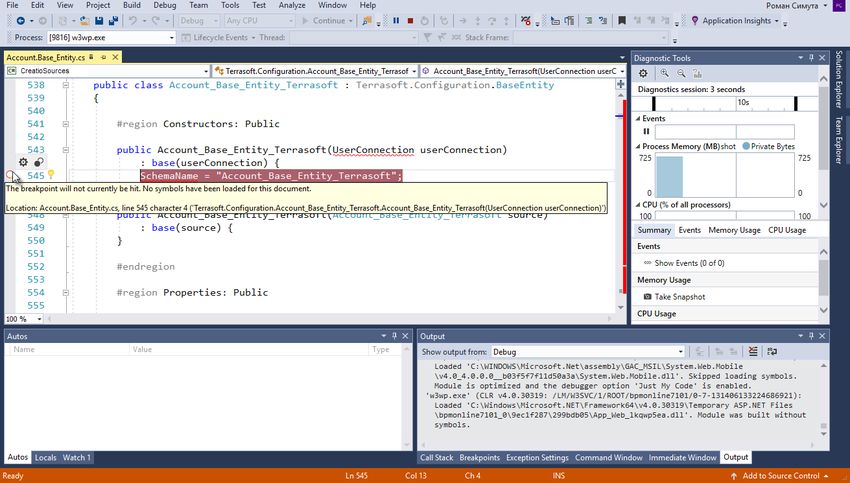
Task: Open the Application Insights dropdown arrow
Action: tap(776, 21)
